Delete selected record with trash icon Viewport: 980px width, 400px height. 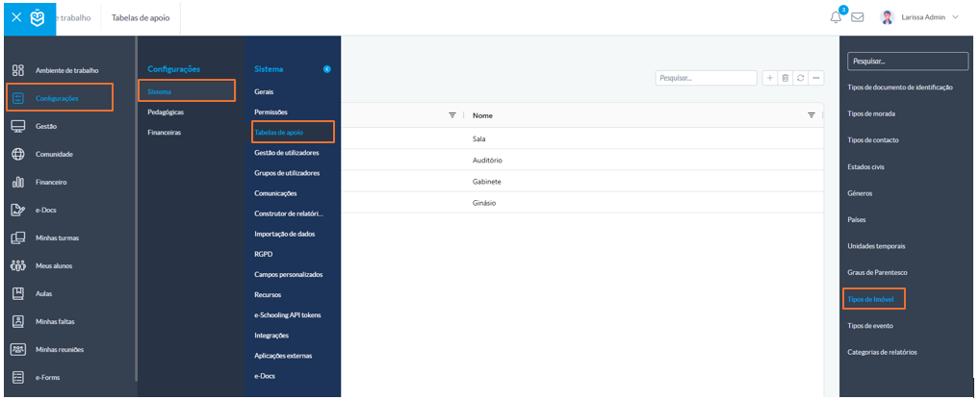click(x=785, y=78)
